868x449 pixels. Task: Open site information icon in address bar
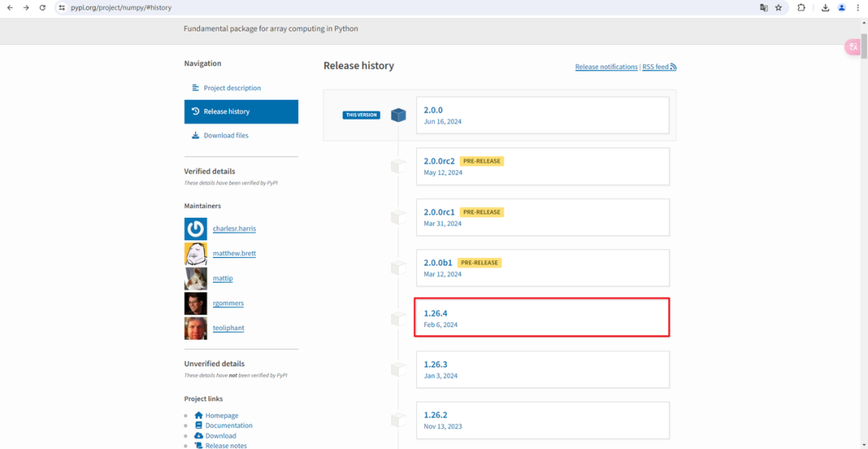click(62, 8)
